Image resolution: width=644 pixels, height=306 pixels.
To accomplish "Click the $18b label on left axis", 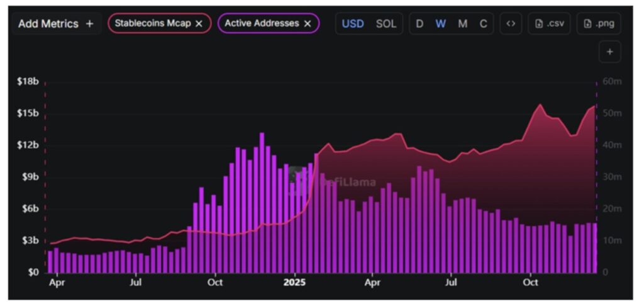I will coord(28,81).
